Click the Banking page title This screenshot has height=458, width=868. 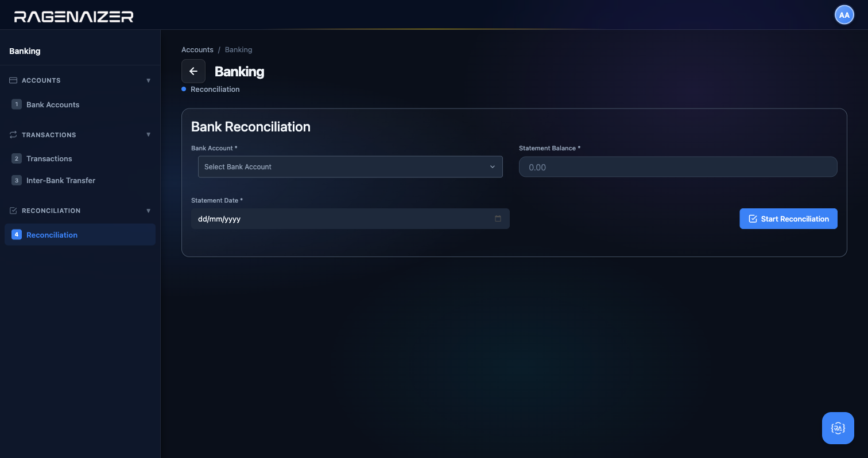click(x=239, y=72)
